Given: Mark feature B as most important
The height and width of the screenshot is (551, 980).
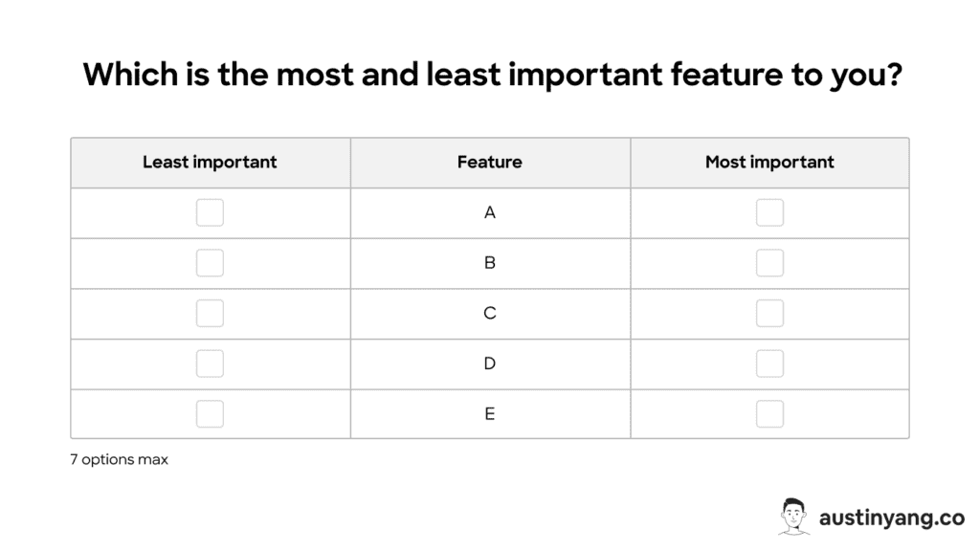Looking at the screenshot, I should click(x=769, y=263).
